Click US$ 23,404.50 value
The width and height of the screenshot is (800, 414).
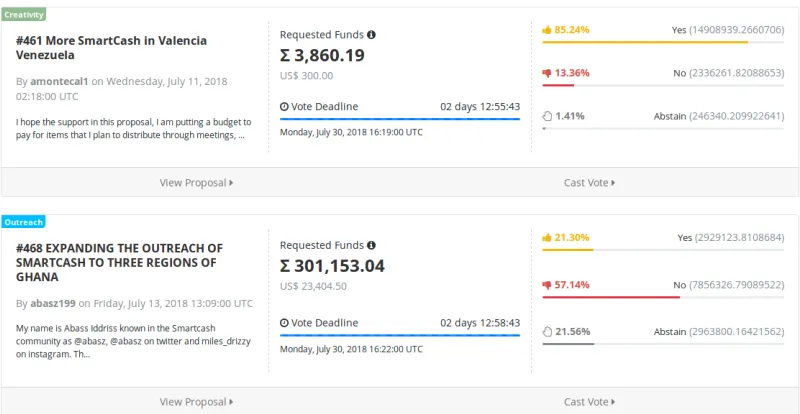313,286
